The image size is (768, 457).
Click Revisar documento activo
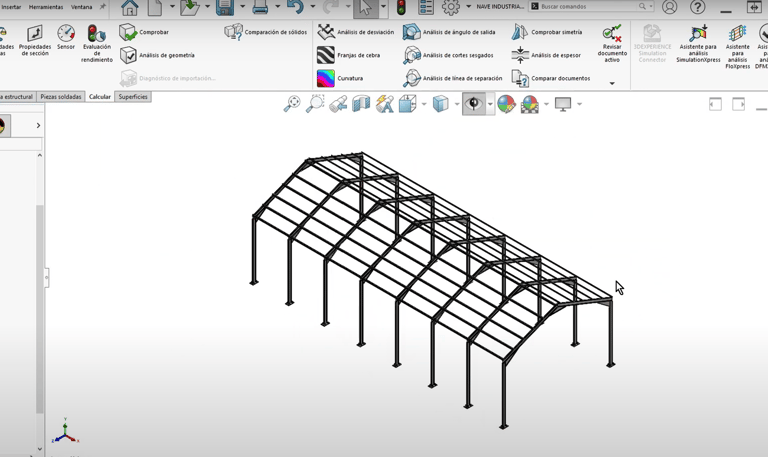pos(612,44)
